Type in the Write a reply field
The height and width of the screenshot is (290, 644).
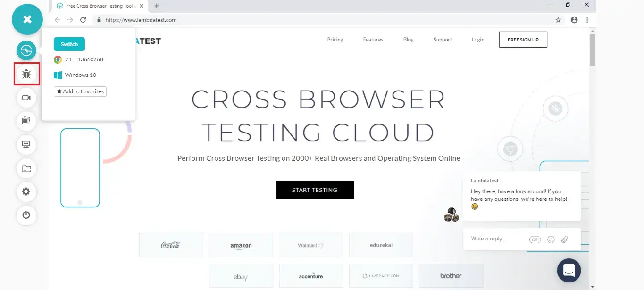[495, 239]
